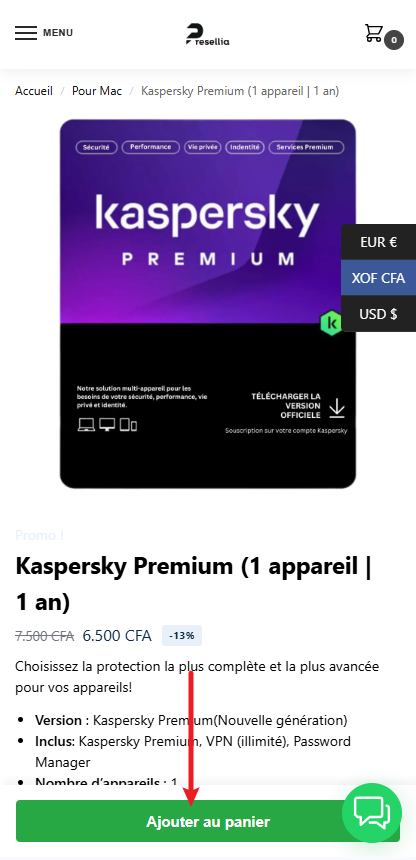416x860 pixels.
Task: Open the hamburger menu icon
Action: click(26, 33)
